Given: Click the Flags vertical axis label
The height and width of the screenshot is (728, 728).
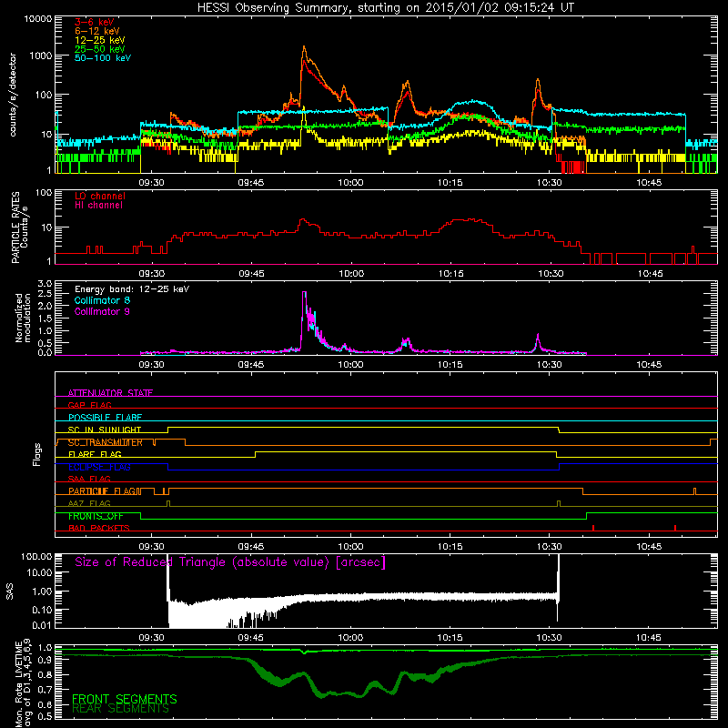Looking at the screenshot, I should pyautogui.click(x=36, y=454).
